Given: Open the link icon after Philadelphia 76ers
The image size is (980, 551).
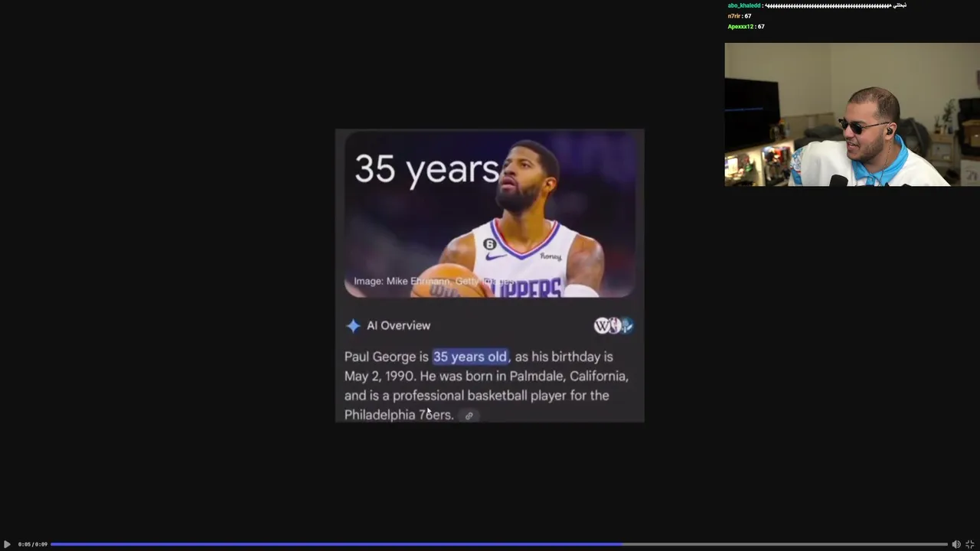Looking at the screenshot, I should pos(469,416).
